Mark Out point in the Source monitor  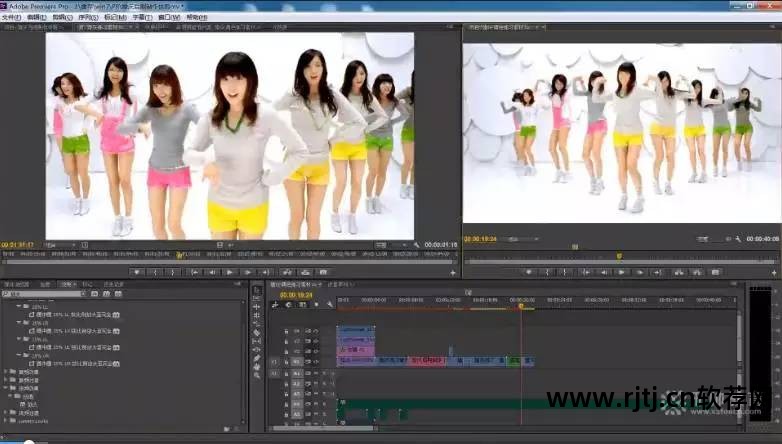coord(173,272)
